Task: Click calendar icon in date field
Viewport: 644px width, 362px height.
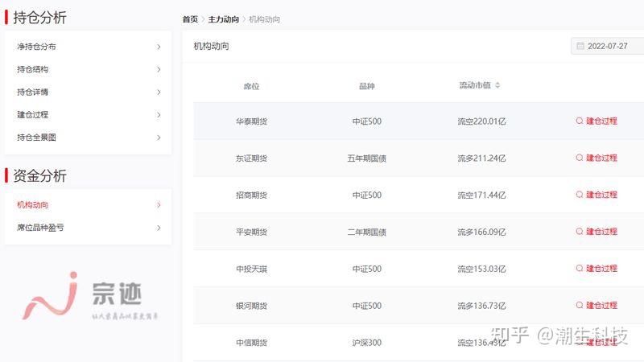Action: (x=580, y=46)
